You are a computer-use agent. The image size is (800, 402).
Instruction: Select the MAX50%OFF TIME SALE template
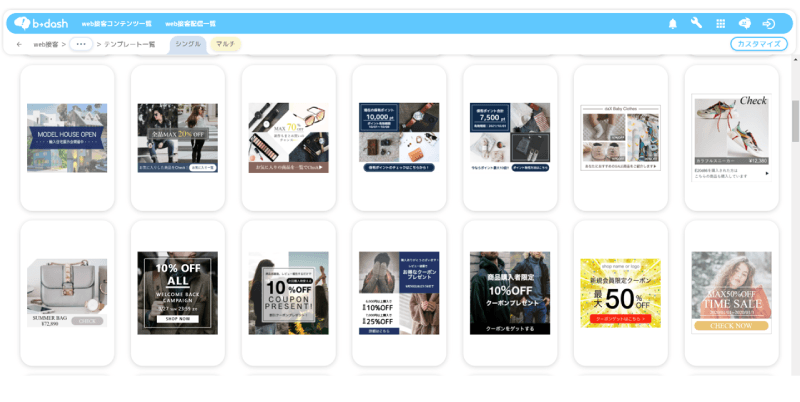pos(731,293)
